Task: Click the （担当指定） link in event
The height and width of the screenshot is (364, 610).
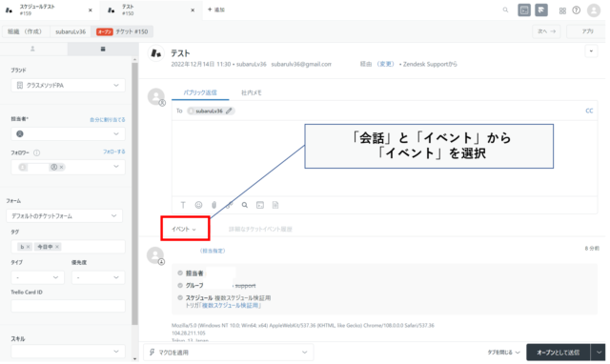Action: (x=213, y=251)
